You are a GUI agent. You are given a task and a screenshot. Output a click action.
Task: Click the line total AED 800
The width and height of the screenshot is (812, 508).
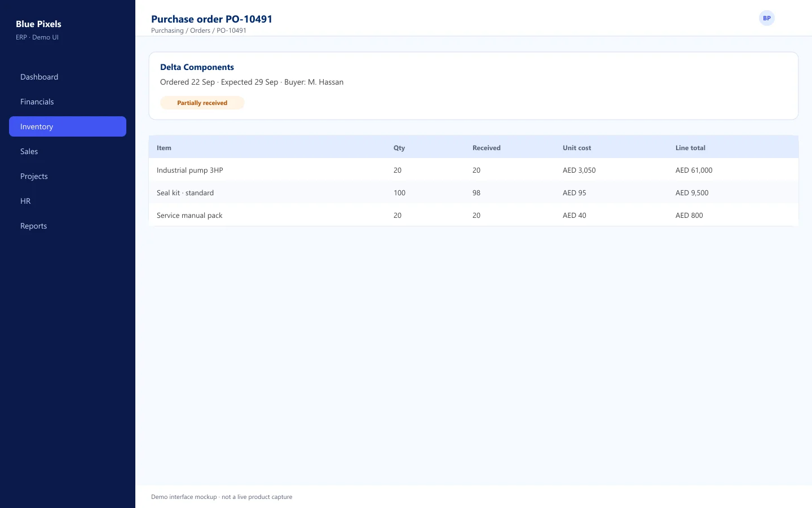(x=689, y=215)
